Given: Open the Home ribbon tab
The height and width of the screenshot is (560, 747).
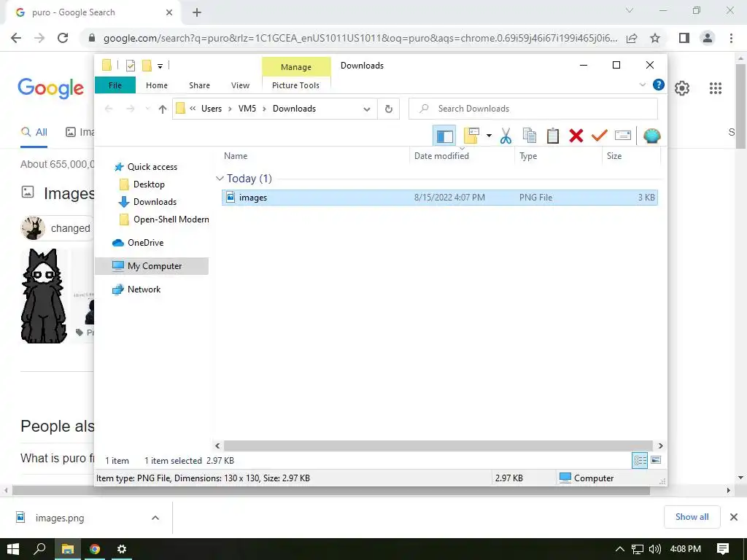Looking at the screenshot, I should point(157,85).
